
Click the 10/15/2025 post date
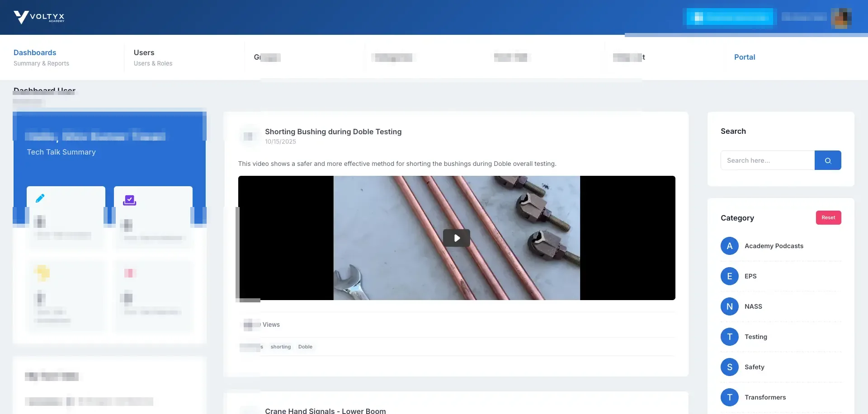click(280, 141)
